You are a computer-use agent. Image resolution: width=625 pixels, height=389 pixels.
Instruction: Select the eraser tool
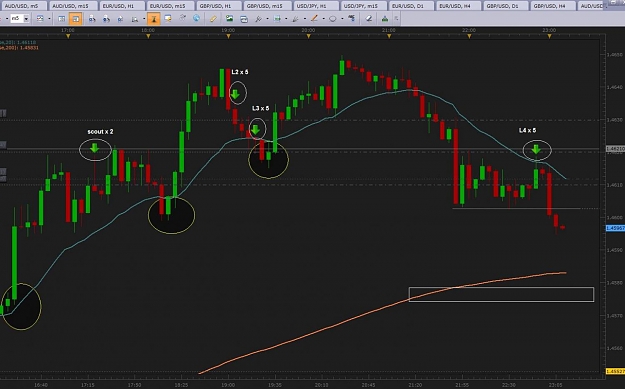coord(369,18)
